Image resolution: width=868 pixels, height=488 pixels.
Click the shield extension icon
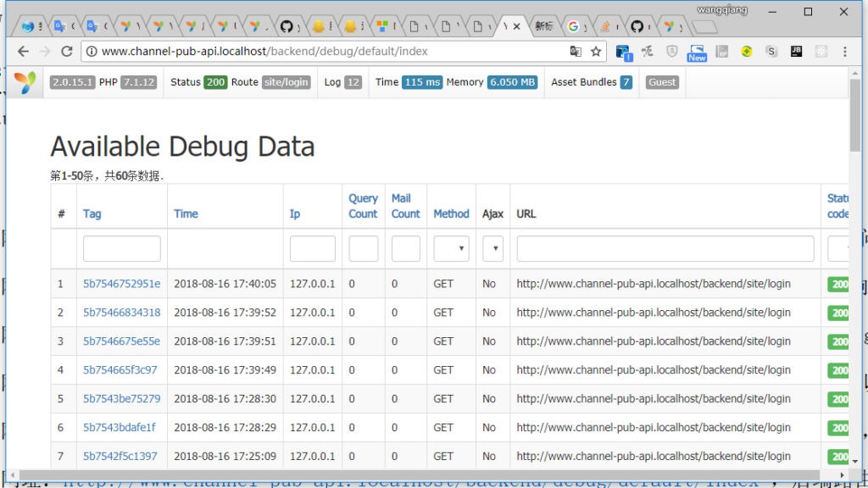[671, 51]
